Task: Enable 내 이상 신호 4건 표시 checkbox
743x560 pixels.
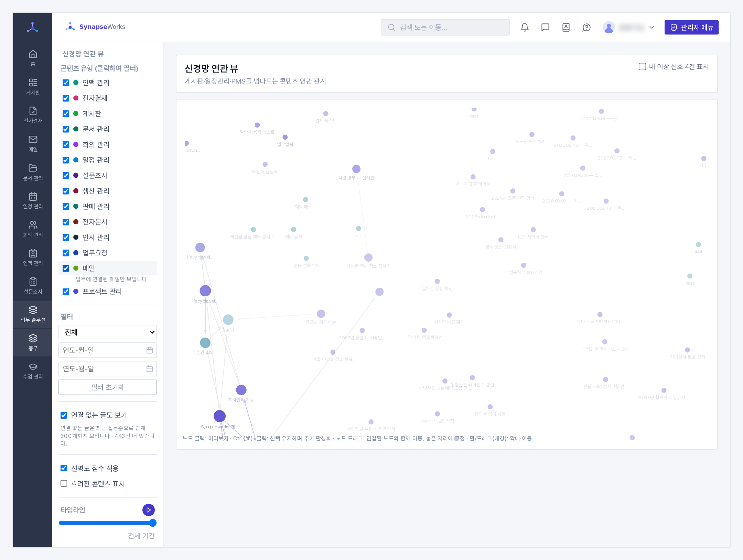Action: [x=642, y=67]
